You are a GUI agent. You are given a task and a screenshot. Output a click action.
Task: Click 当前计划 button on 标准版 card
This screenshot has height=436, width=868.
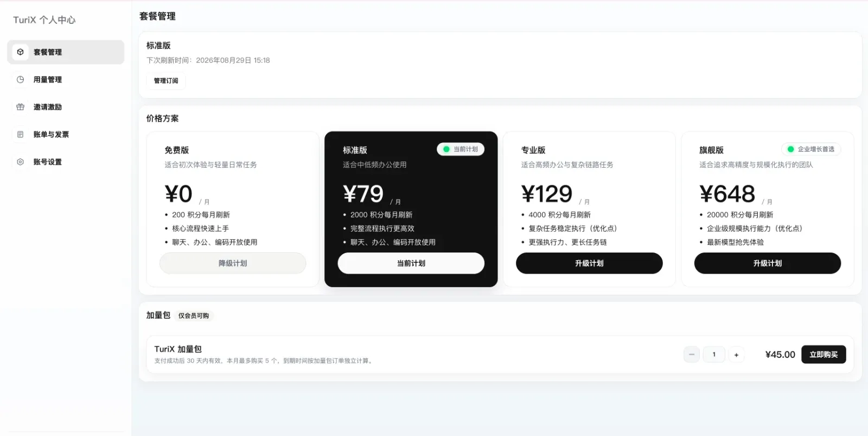pyautogui.click(x=411, y=263)
